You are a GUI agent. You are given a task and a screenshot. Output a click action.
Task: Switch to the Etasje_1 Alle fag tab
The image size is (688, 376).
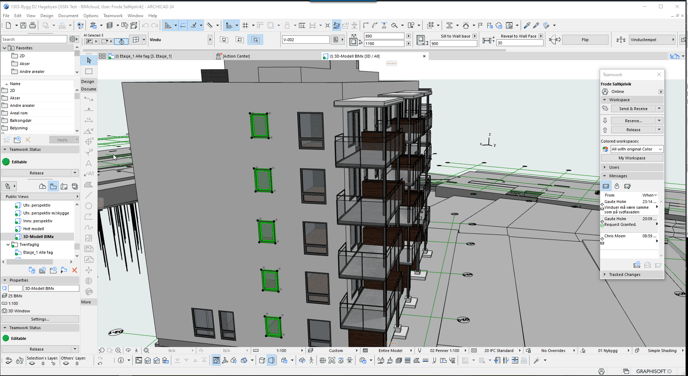[143, 56]
